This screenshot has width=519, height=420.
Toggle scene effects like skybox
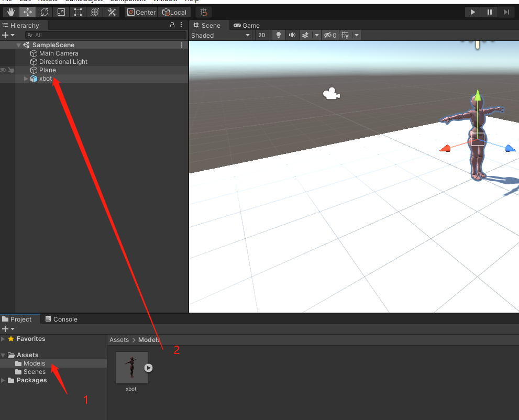pos(305,36)
